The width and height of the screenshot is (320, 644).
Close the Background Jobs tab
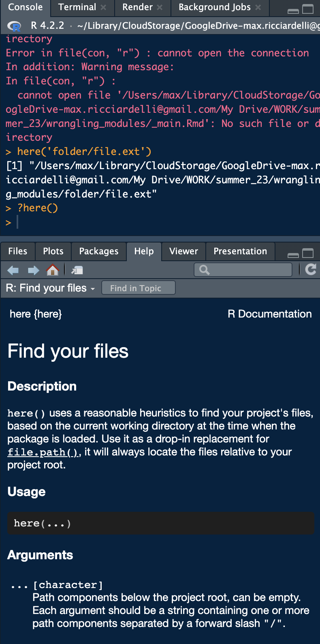click(258, 7)
